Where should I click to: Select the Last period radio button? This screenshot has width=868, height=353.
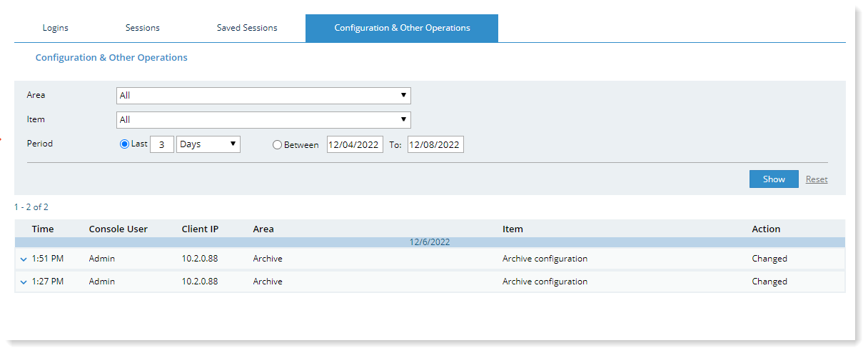(125, 144)
